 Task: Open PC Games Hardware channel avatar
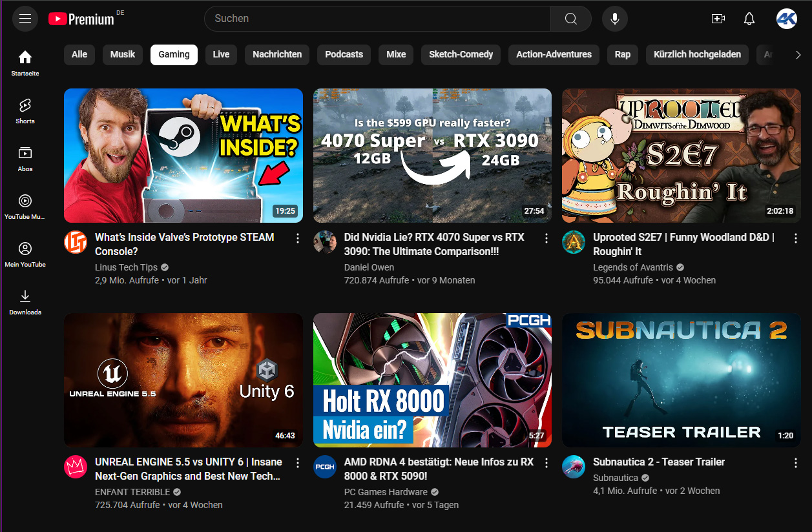[325, 467]
